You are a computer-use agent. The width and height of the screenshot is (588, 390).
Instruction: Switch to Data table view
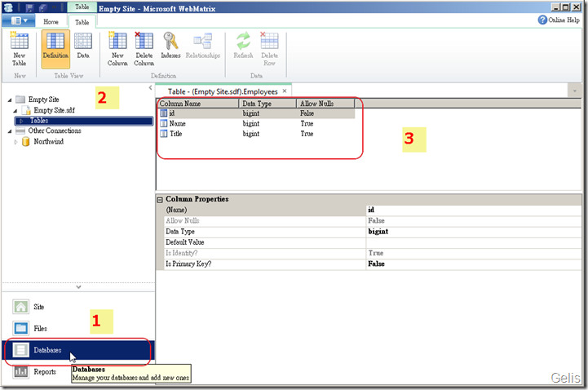point(83,47)
